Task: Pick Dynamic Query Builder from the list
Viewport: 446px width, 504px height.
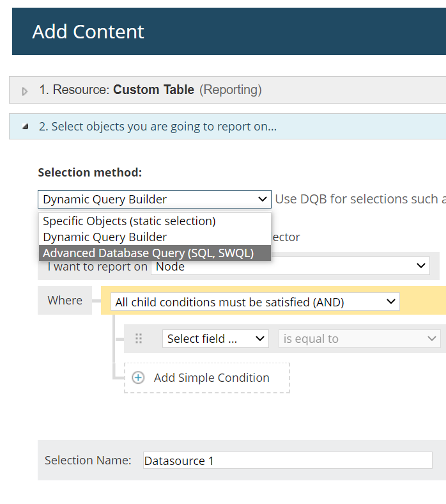Action: point(105,237)
